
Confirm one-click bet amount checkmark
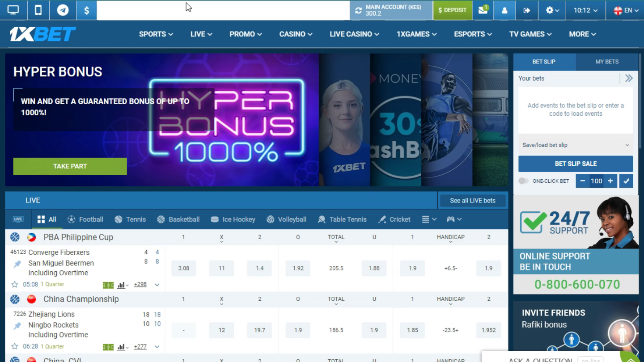[x=627, y=181]
